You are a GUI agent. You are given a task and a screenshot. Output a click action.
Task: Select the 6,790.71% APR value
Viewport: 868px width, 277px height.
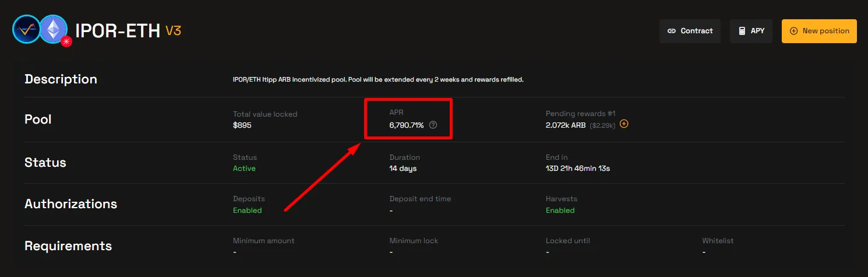pyautogui.click(x=407, y=125)
